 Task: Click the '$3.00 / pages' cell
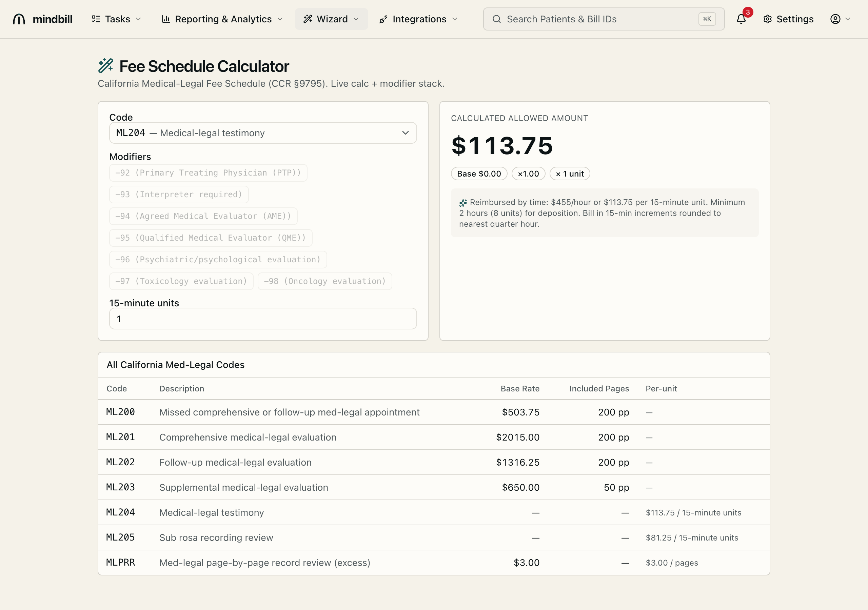point(672,563)
